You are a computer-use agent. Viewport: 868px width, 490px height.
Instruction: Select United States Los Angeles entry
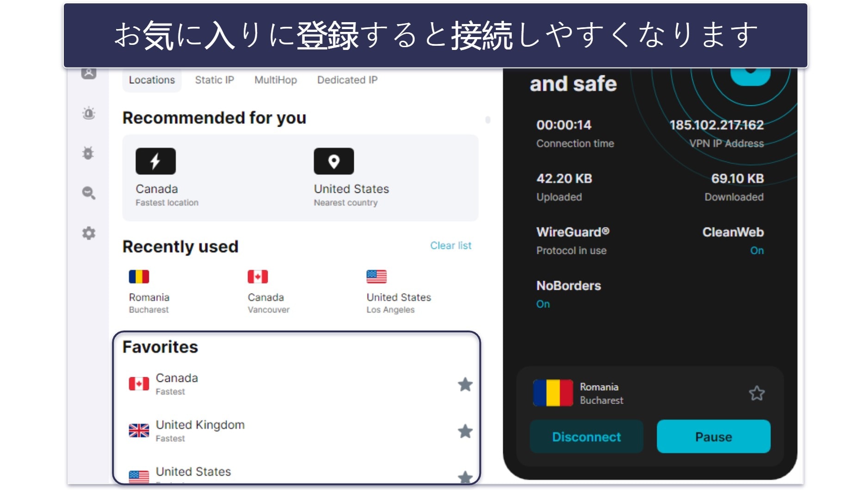click(399, 292)
